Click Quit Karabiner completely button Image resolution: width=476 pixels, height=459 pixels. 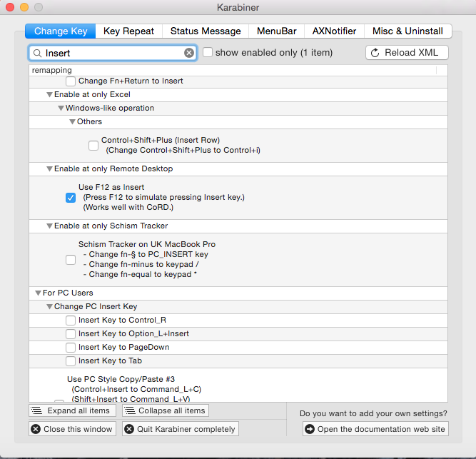(x=181, y=429)
